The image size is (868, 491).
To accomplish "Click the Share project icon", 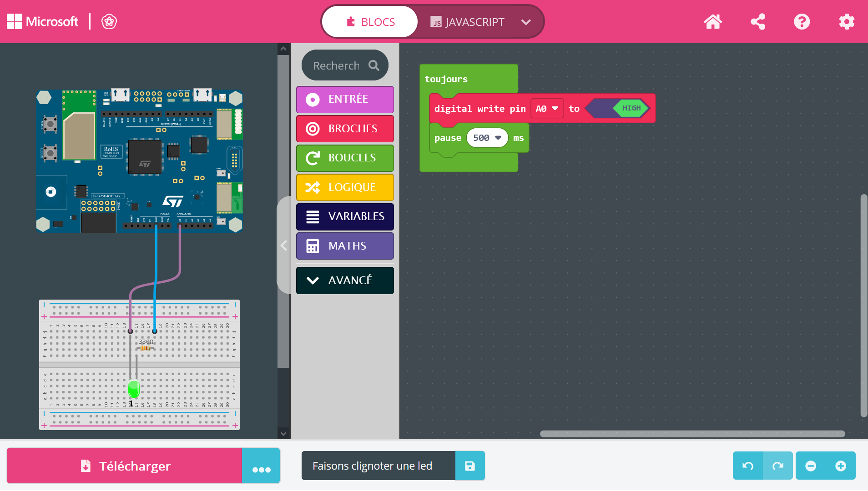I will [x=757, y=22].
